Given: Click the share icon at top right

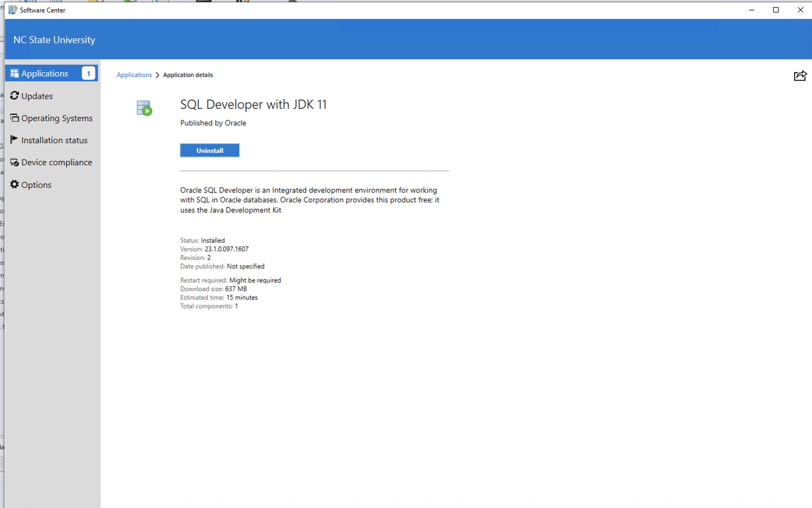Looking at the screenshot, I should click(x=800, y=76).
